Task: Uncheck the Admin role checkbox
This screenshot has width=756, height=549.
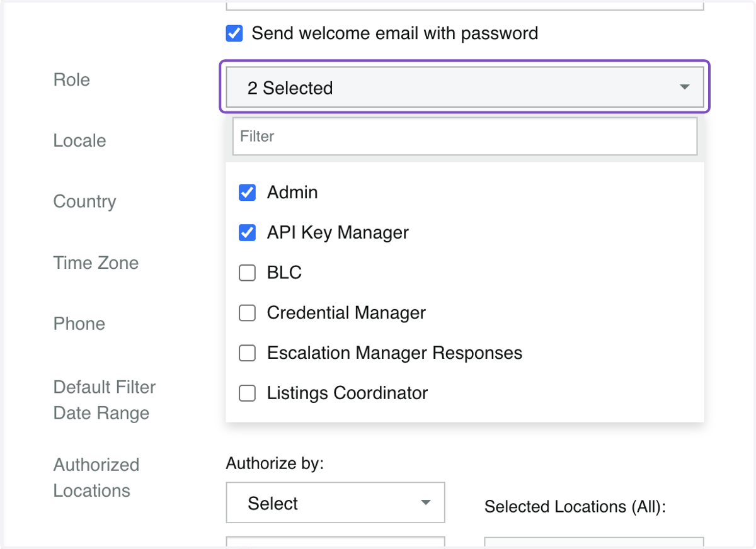Action: click(x=248, y=193)
